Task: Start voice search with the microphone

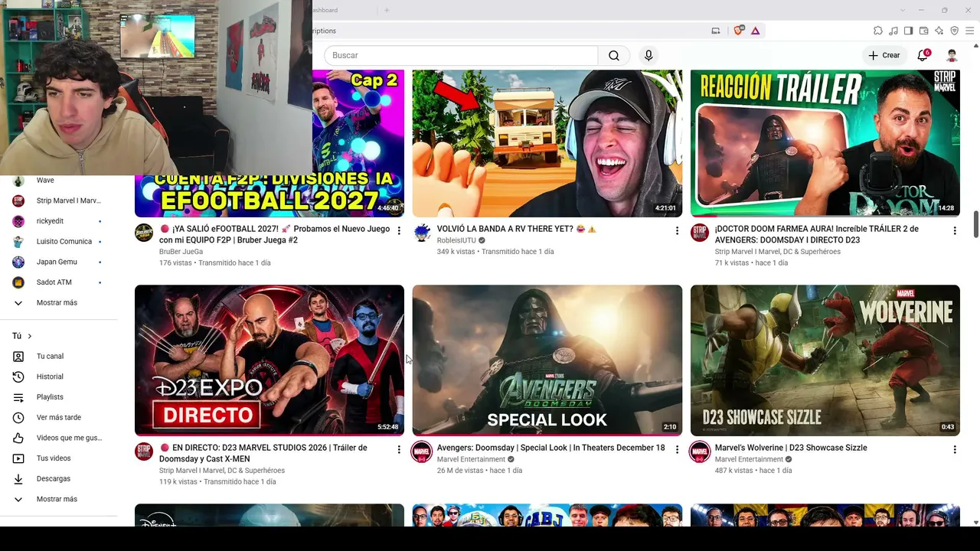Action: [x=648, y=55]
